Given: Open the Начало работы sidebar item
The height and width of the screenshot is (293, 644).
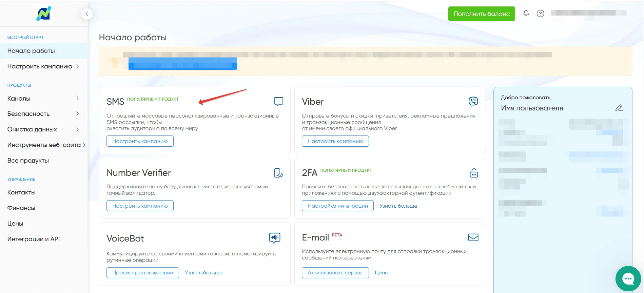Looking at the screenshot, I should pyautogui.click(x=44, y=51).
